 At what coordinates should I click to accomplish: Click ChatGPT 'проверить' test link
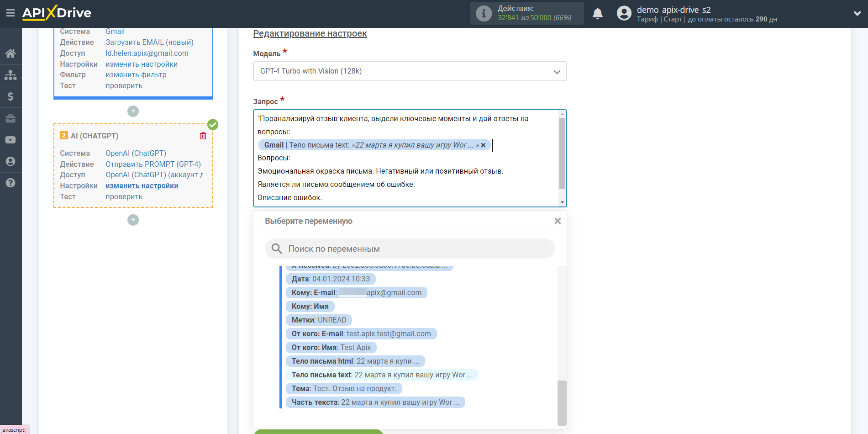click(124, 197)
